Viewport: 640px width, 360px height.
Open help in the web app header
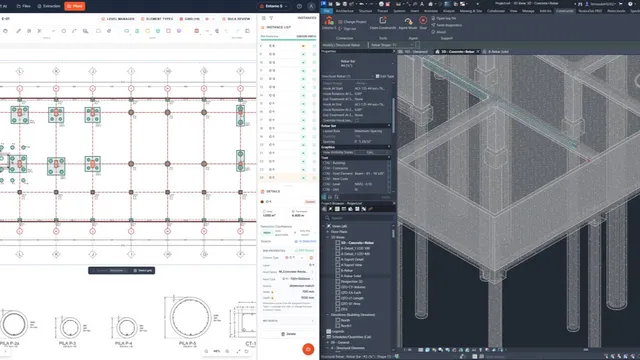click(299, 6)
